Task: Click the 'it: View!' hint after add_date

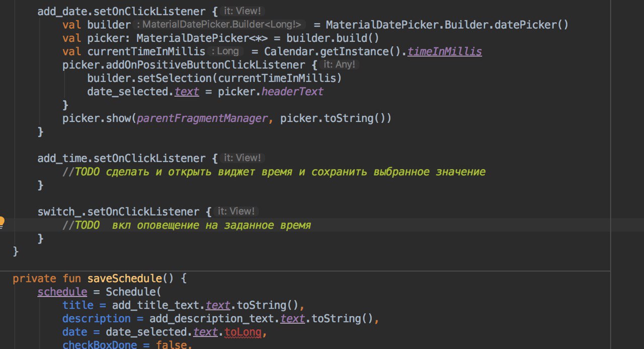Action: pos(243,11)
